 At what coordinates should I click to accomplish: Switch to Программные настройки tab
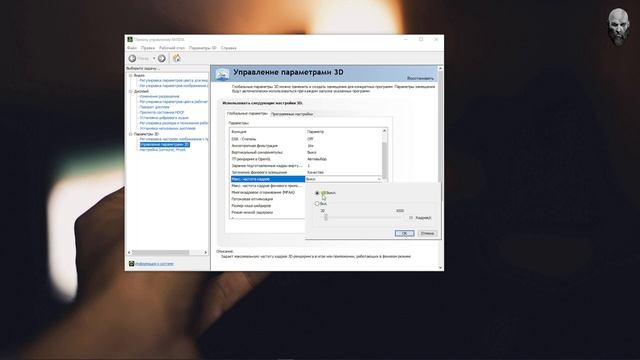(x=292, y=114)
